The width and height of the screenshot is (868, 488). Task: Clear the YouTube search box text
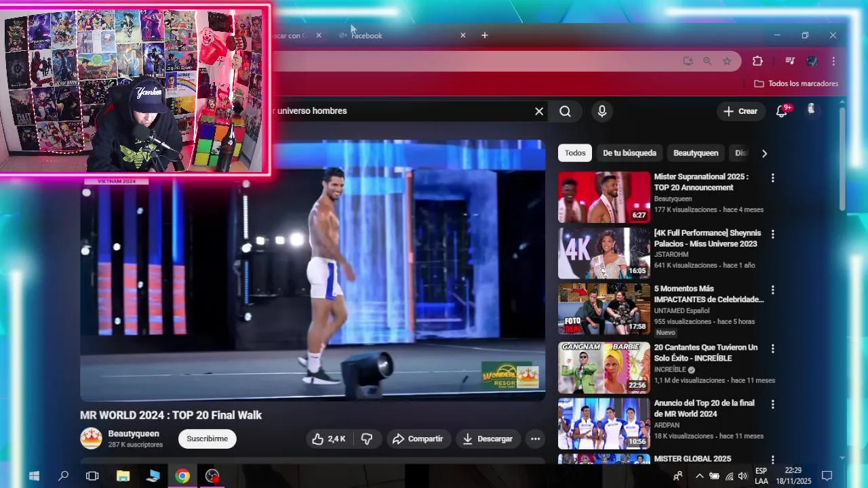click(x=539, y=111)
